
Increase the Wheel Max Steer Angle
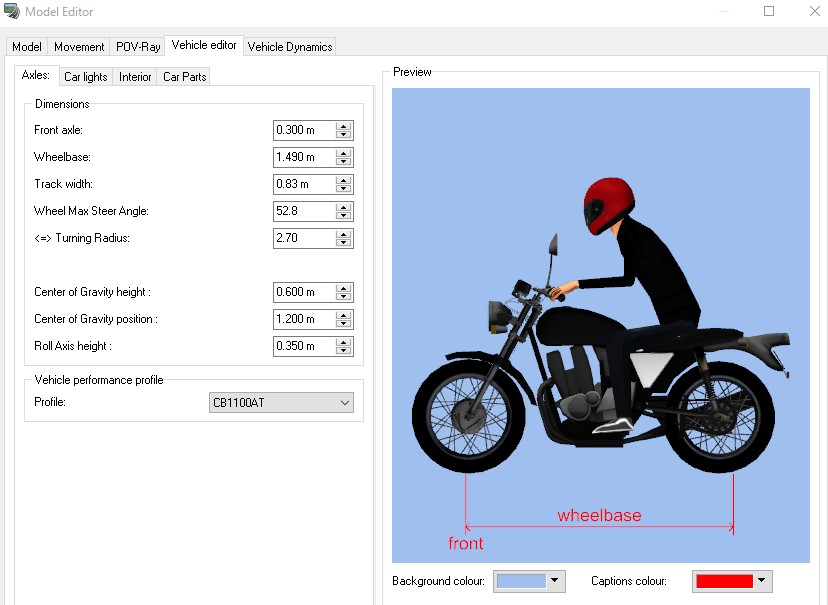click(x=344, y=207)
